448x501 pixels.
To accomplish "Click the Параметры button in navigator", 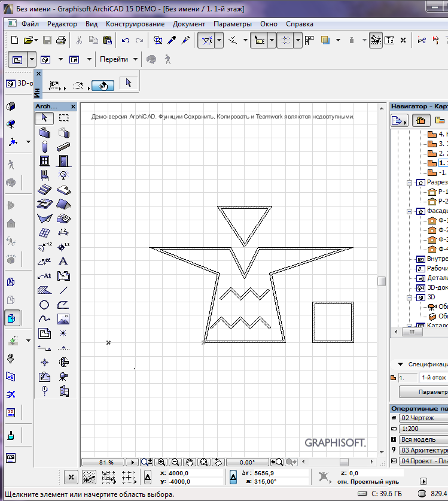I will click(x=423, y=391).
